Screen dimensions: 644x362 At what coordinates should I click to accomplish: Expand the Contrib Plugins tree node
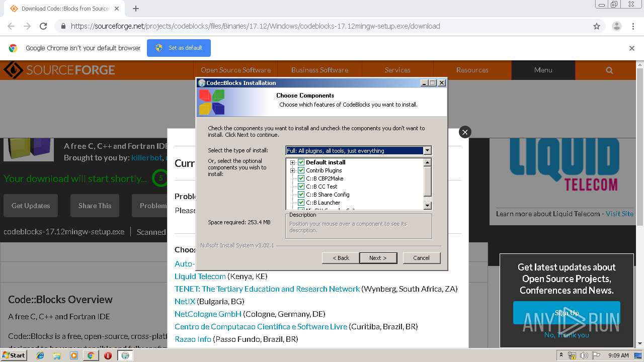click(292, 170)
